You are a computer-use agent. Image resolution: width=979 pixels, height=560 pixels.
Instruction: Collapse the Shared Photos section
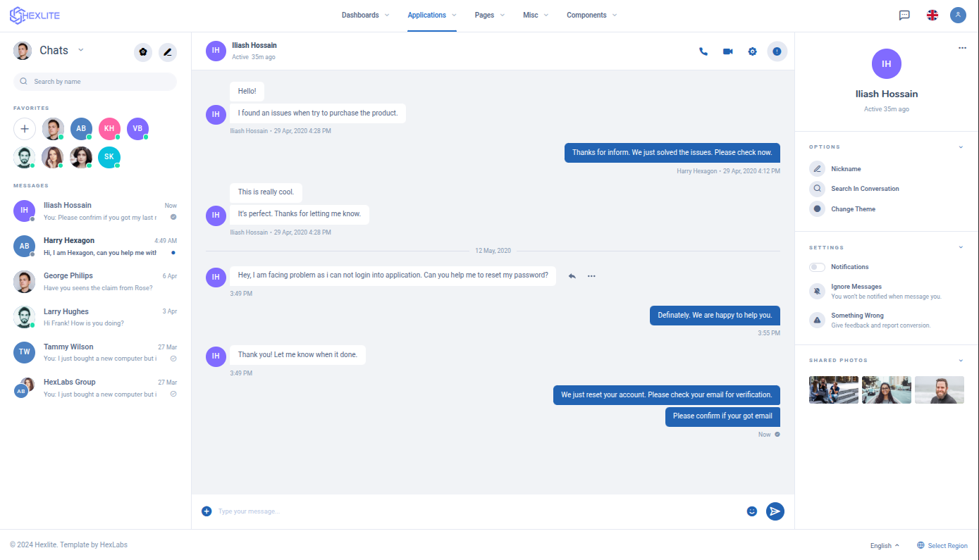tap(960, 361)
